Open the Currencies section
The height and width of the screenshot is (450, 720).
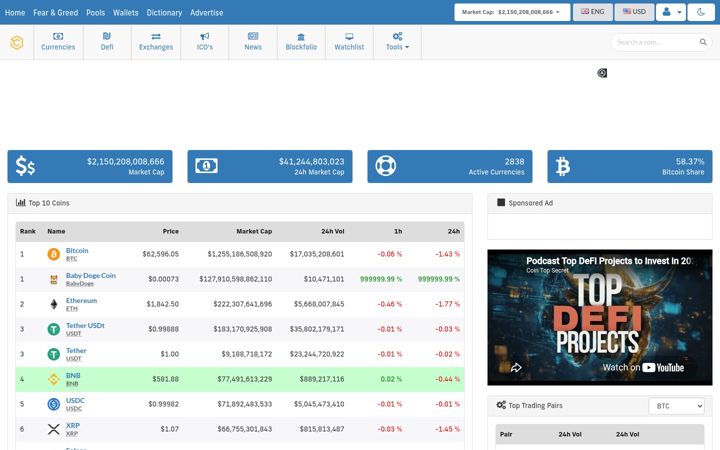click(58, 42)
